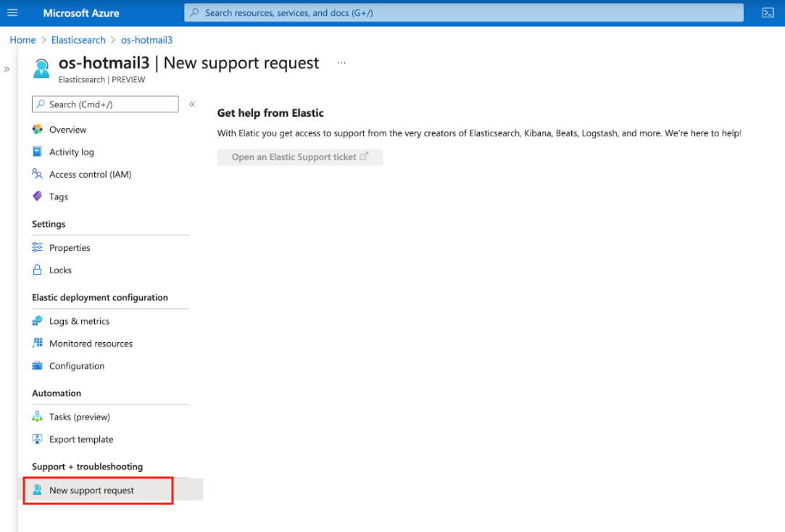
Task: Open Tasks (preview) menu item
Action: point(80,417)
